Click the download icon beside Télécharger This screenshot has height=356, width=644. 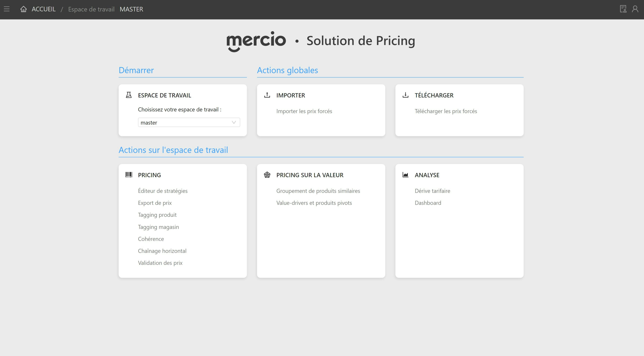(x=405, y=95)
